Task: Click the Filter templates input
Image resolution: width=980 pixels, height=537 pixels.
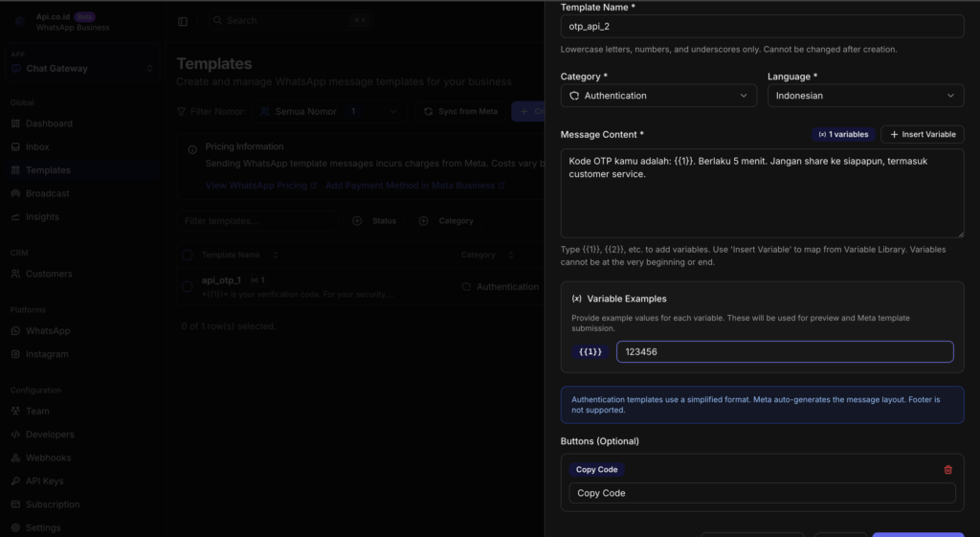Action: (257, 221)
